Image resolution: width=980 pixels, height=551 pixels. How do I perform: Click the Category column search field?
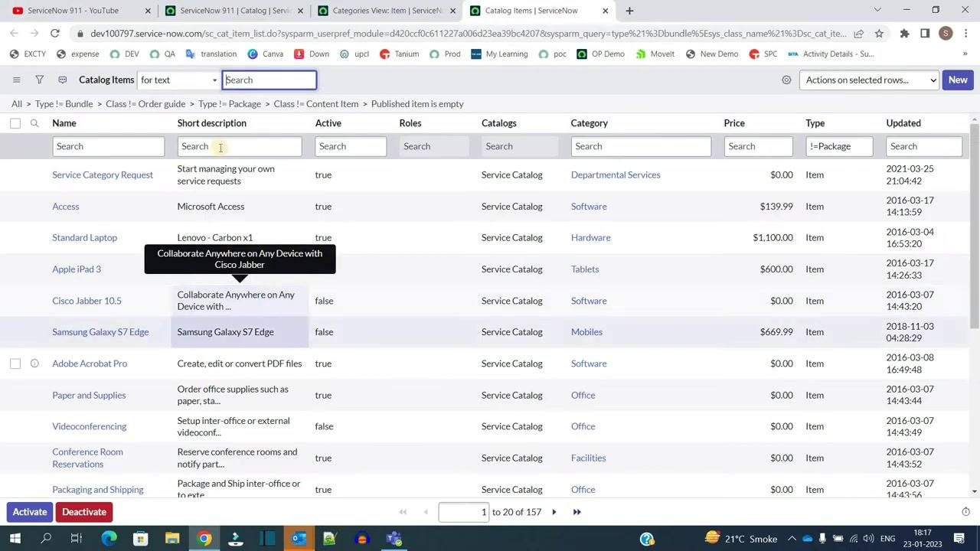coord(641,146)
